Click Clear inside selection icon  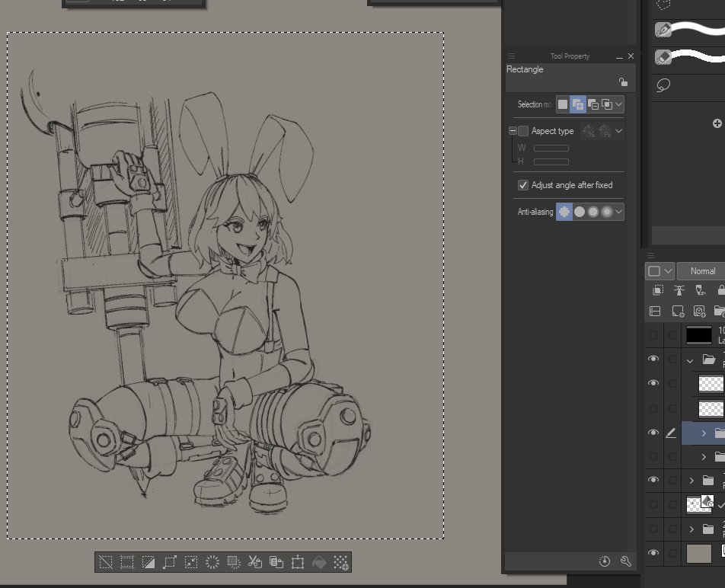pyautogui.click(x=212, y=562)
